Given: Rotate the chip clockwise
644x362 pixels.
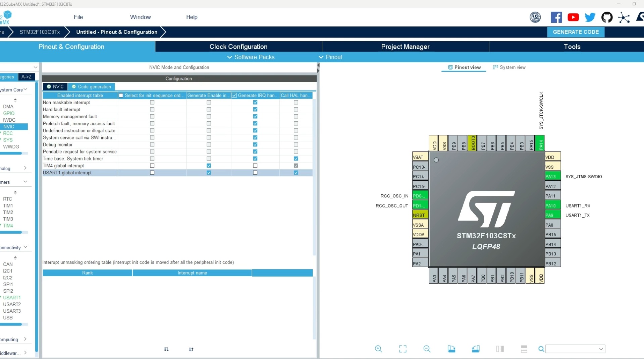Looking at the screenshot, I should 451,349.
